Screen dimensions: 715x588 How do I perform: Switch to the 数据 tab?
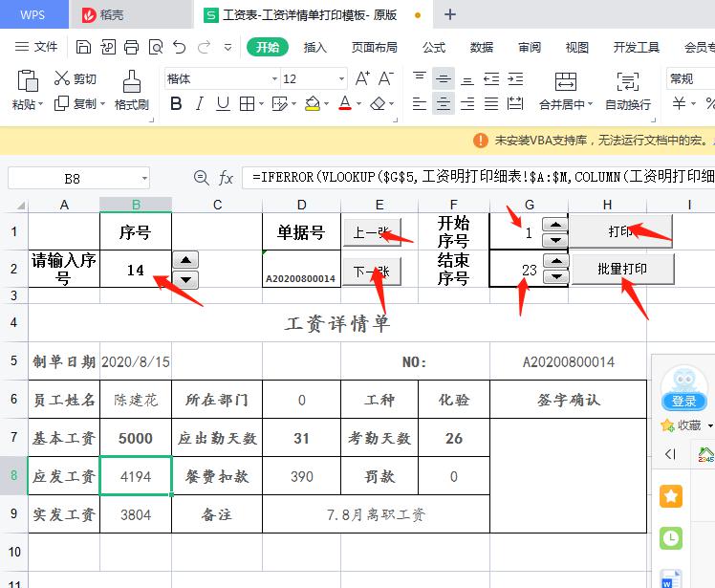click(482, 47)
